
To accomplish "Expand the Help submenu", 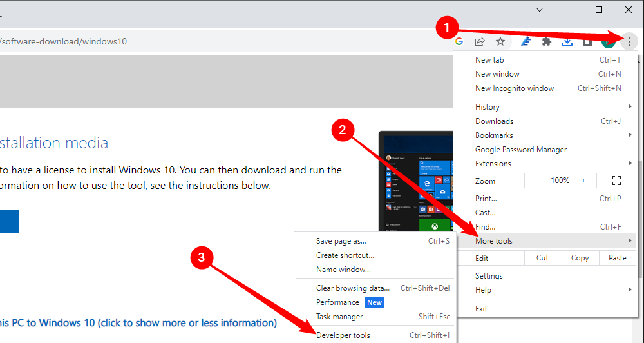I will coord(547,290).
